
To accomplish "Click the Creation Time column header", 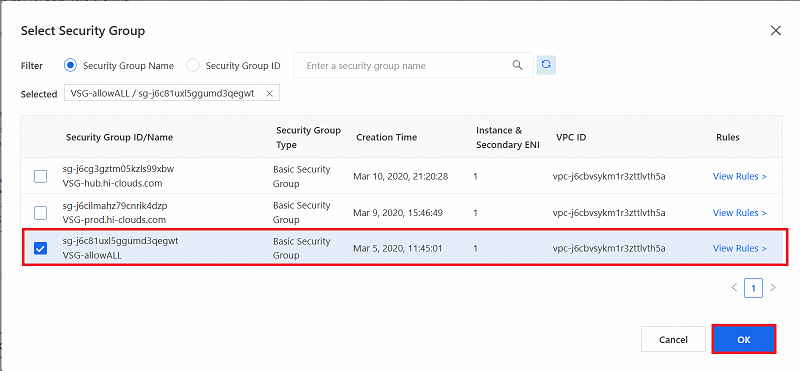I will pyautogui.click(x=386, y=137).
